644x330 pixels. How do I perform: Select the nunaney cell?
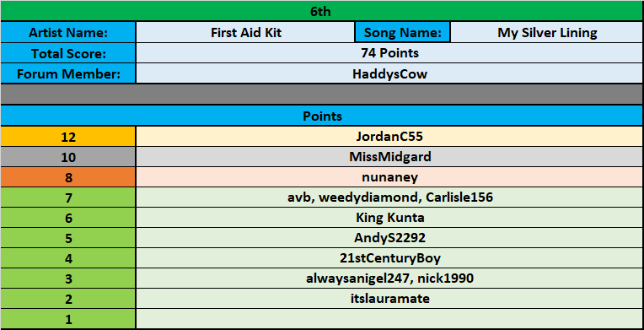coord(389,177)
